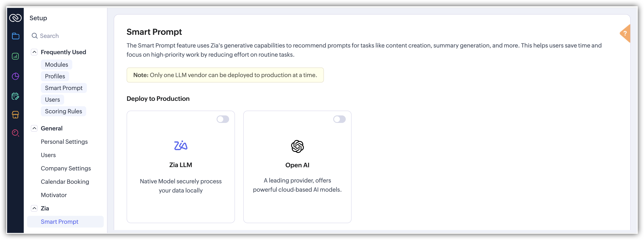This screenshot has height=240, width=644.
Task: Open the green bar chart reports icon
Action: (x=15, y=56)
